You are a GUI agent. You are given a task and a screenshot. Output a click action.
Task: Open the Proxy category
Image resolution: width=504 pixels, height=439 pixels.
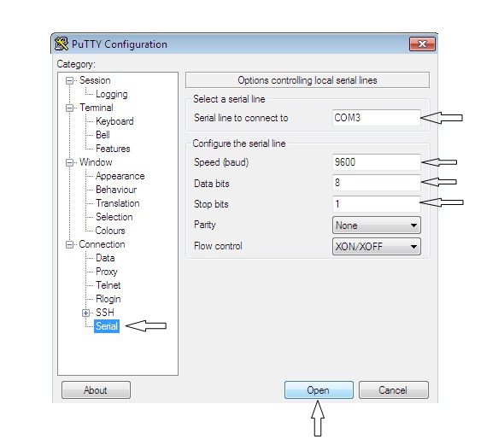(107, 272)
